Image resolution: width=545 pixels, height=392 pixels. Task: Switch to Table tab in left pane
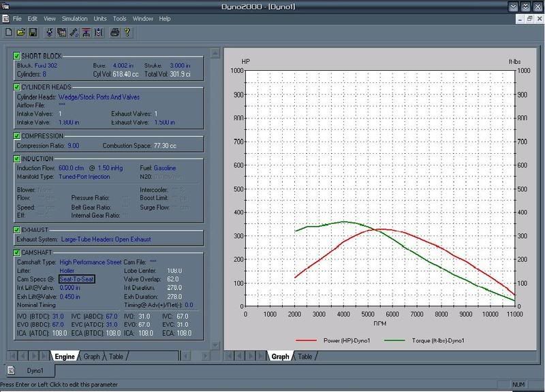pos(116,357)
